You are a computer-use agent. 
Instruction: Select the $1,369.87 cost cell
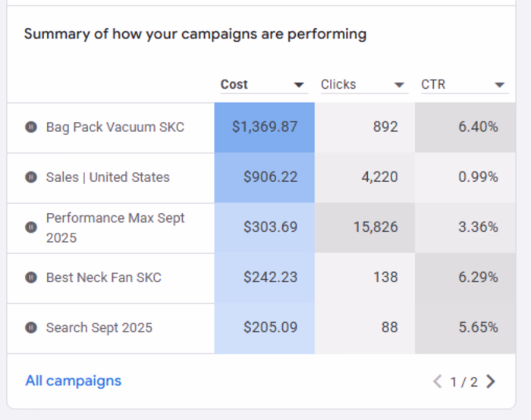(265, 127)
